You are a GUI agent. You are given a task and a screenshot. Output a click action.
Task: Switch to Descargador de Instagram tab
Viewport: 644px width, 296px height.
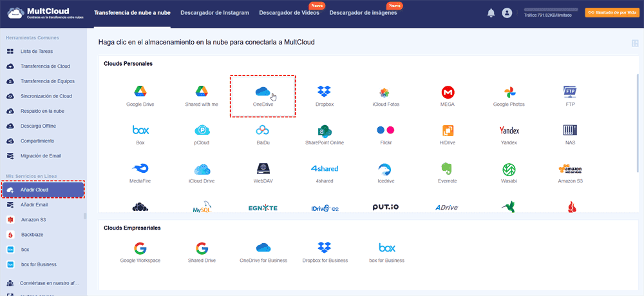[x=215, y=13]
